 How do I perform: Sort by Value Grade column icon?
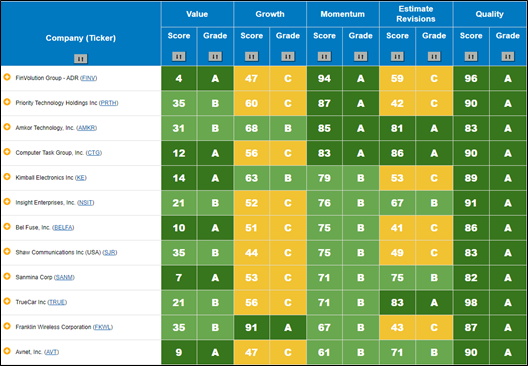point(215,56)
